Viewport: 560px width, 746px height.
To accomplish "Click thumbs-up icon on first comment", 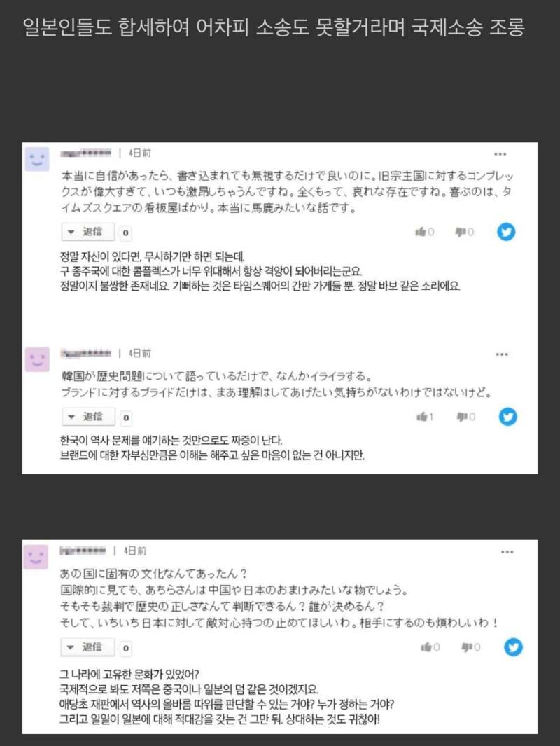I will [420, 232].
